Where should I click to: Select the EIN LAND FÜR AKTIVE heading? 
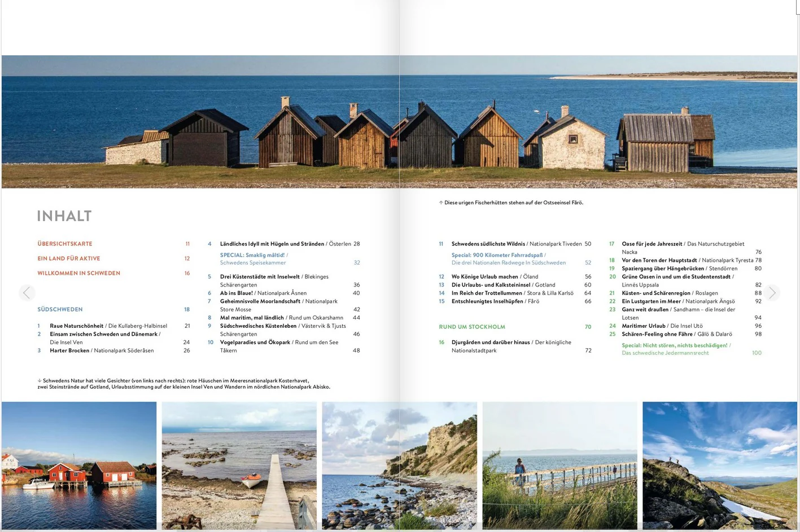pyautogui.click(x=69, y=258)
